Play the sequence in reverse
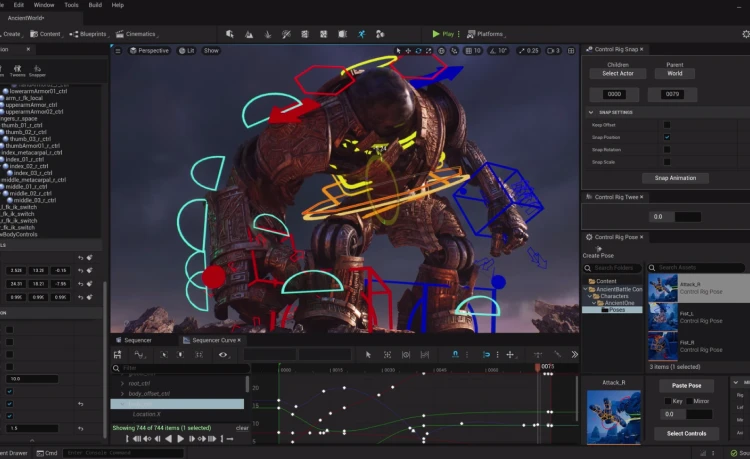 pyautogui.click(x=168, y=438)
